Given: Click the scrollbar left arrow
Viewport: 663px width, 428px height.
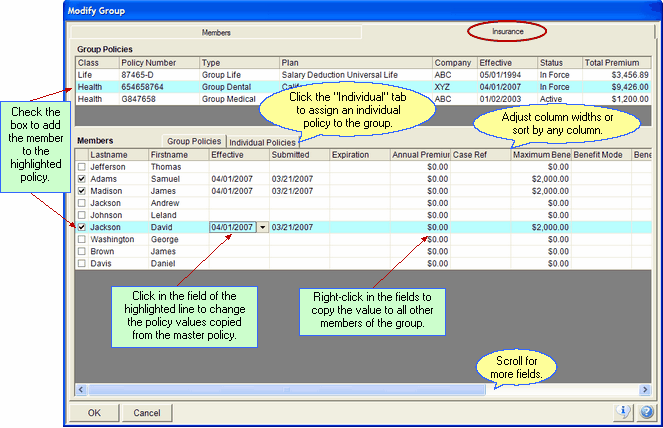Looking at the screenshot, I should pyautogui.click(x=81, y=390).
